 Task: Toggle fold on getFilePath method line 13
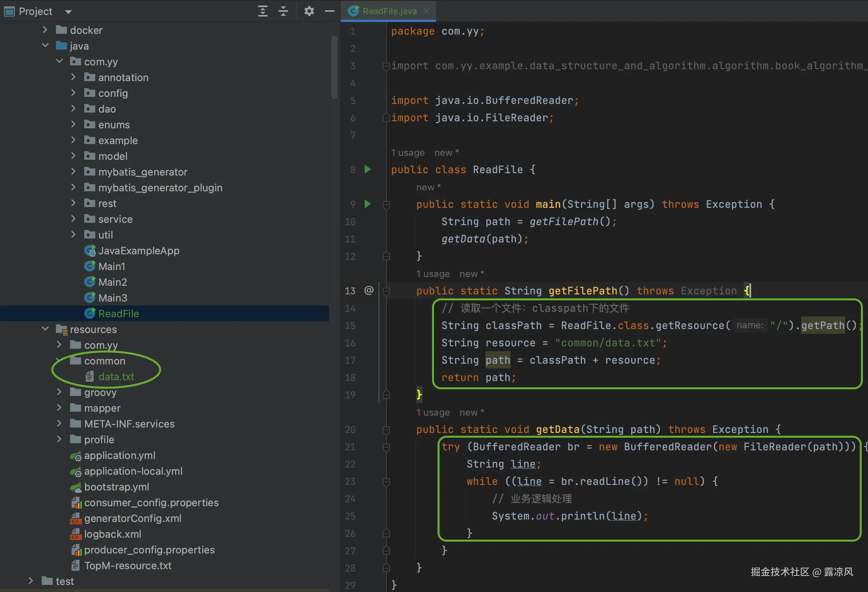point(386,291)
